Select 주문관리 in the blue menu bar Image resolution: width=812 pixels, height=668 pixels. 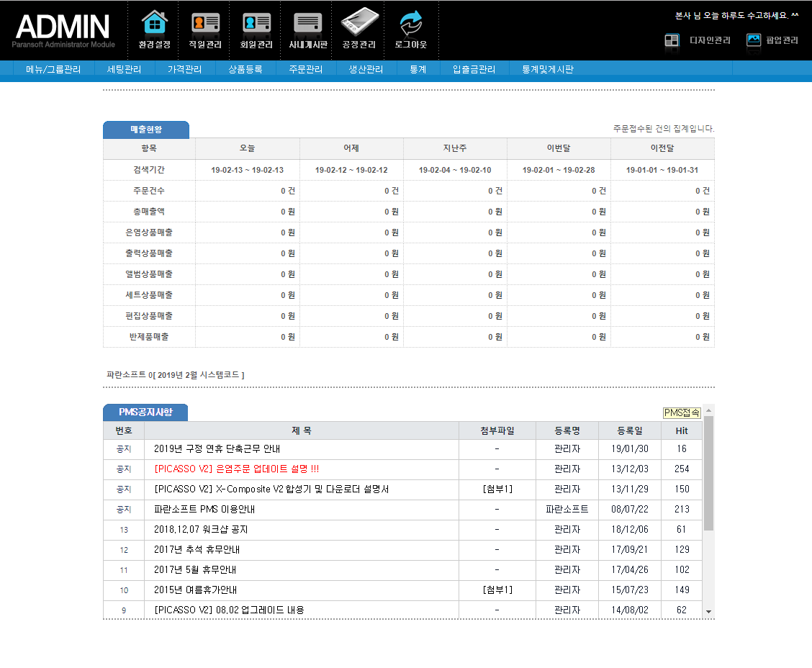coord(305,69)
